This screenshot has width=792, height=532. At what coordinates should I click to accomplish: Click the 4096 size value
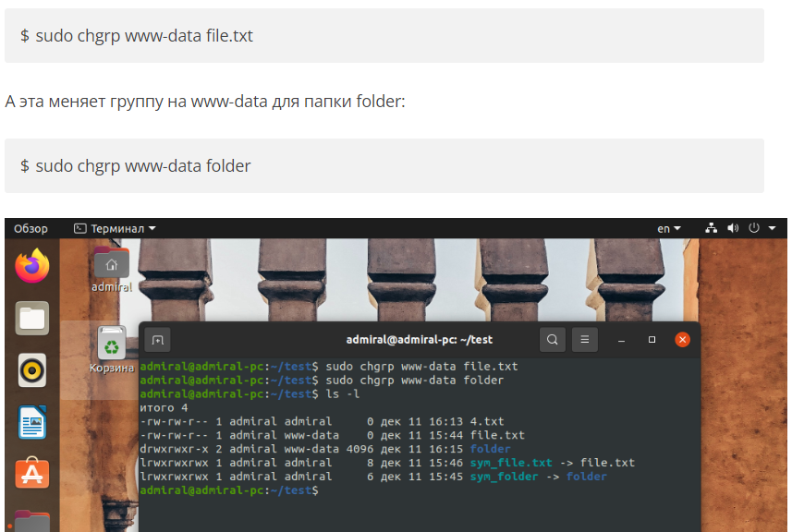[x=360, y=449]
